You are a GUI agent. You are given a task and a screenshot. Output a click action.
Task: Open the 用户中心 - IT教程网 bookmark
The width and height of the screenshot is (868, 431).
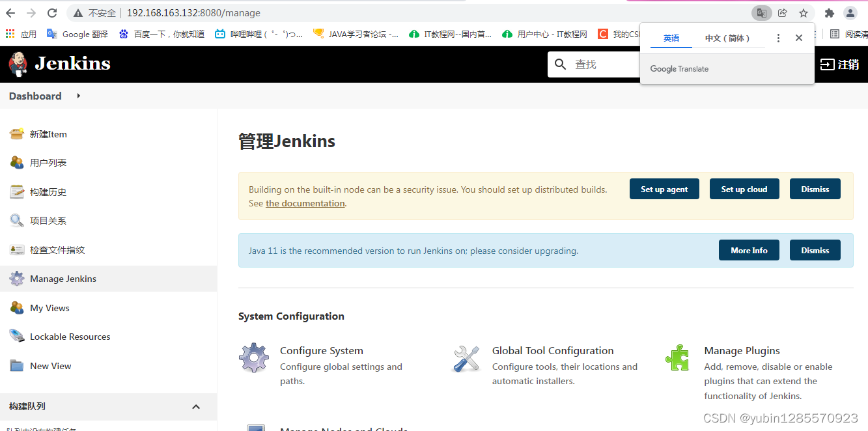coord(545,34)
